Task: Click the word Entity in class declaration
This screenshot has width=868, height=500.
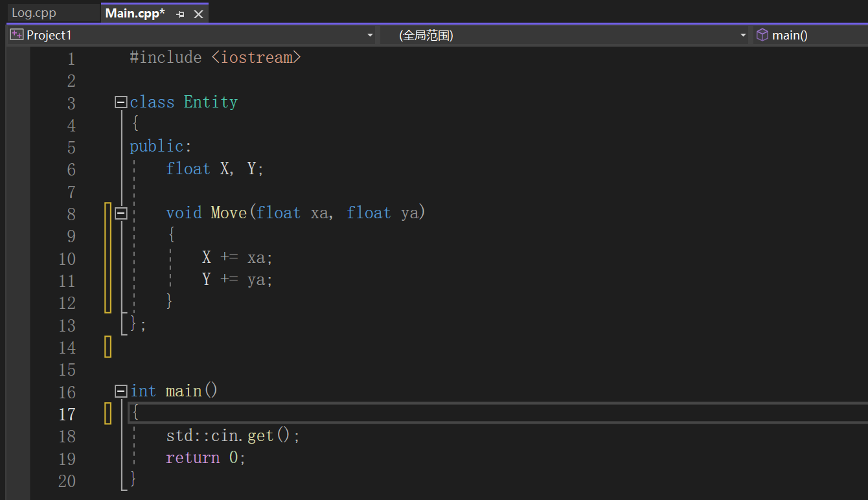Action: [211, 102]
